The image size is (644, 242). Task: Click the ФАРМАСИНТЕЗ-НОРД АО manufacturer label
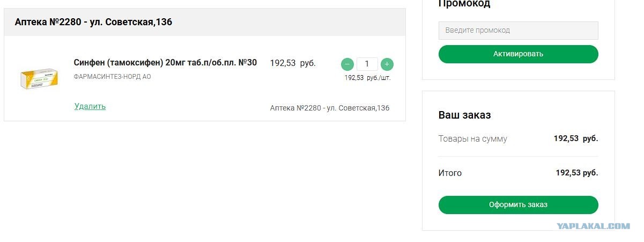click(113, 77)
